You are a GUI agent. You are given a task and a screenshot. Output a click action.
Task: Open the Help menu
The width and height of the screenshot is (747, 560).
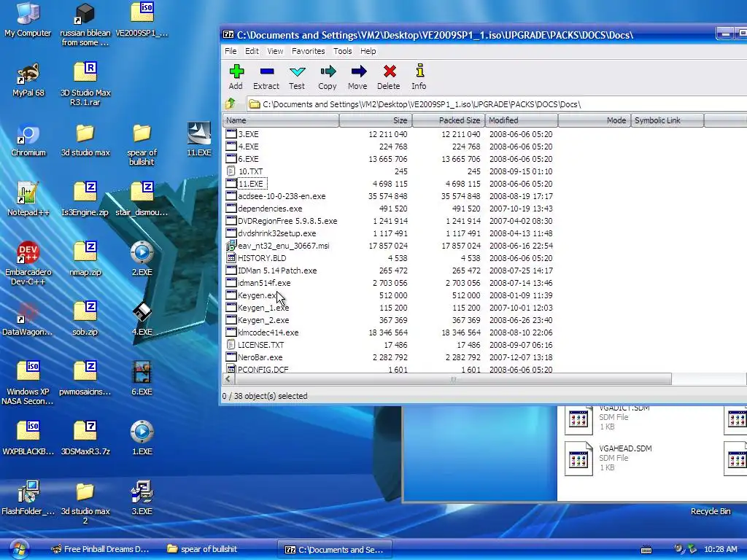coord(368,51)
